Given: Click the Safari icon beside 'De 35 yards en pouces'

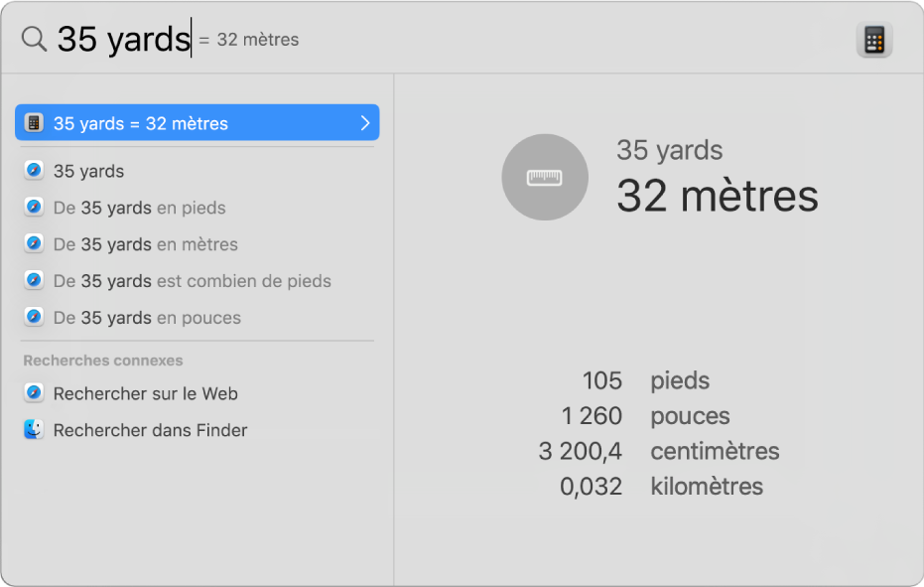Looking at the screenshot, I should pyautogui.click(x=33, y=318).
